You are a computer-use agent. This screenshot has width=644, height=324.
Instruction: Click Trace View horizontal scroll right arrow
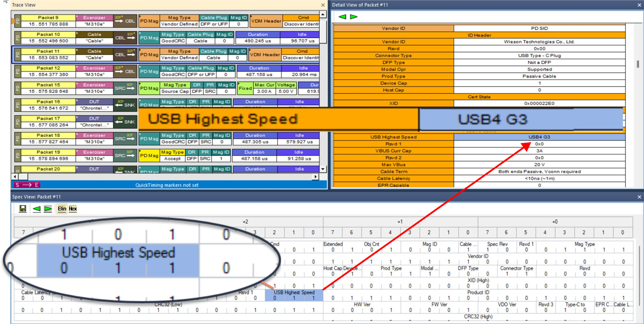316,177
